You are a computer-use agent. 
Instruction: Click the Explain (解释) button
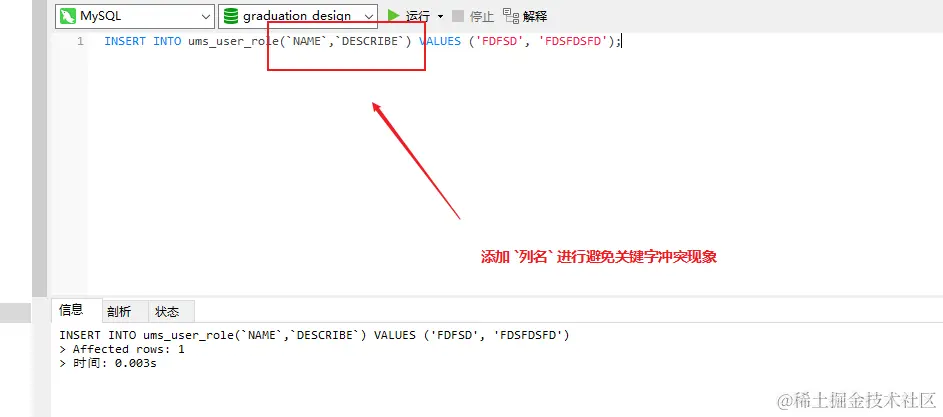click(525, 16)
